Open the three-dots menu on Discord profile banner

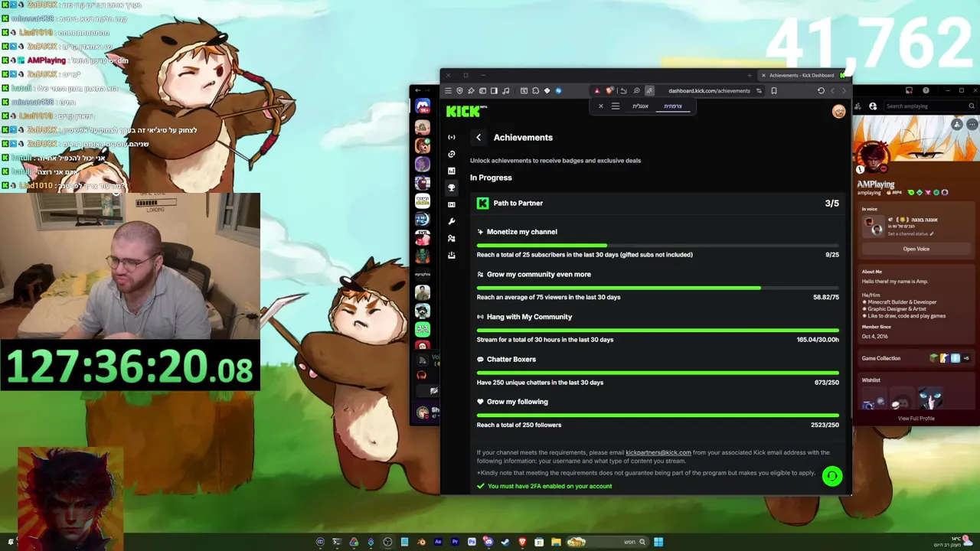coord(972,124)
